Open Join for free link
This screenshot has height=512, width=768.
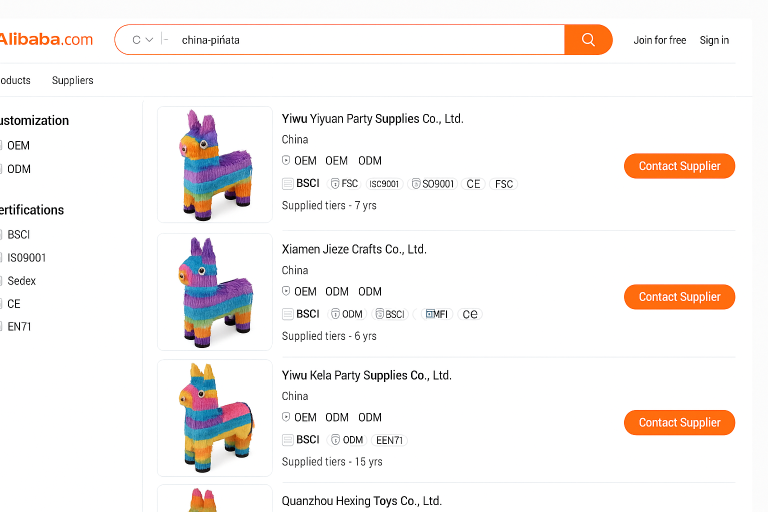660,40
